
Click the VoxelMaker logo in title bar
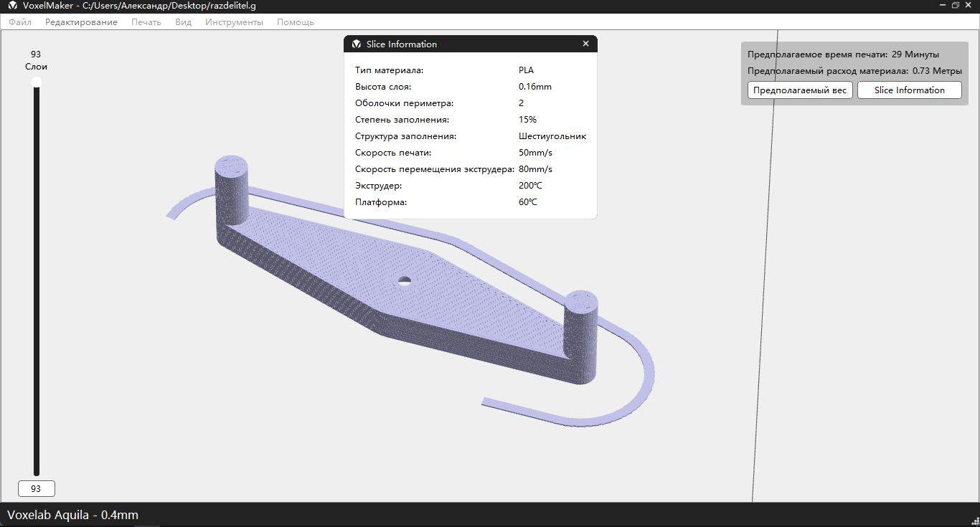point(12,6)
